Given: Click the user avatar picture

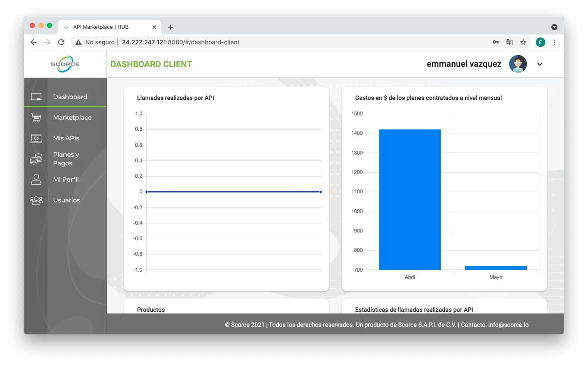Looking at the screenshot, I should pyautogui.click(x=518, y=64).
